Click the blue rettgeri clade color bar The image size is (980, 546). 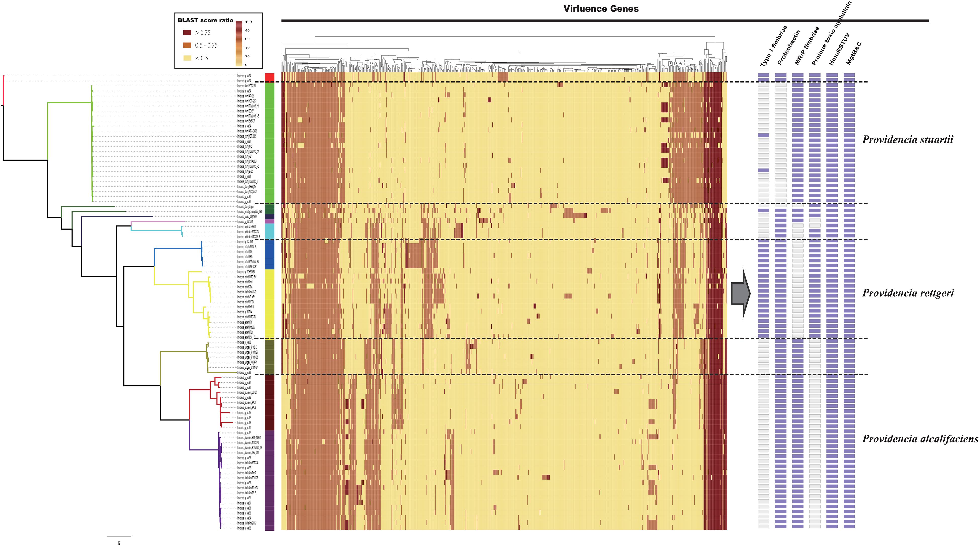tap(270, 254)
